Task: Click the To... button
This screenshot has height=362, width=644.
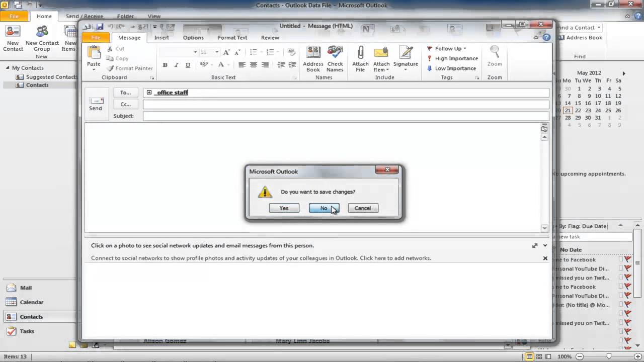Action: (126, 93)
